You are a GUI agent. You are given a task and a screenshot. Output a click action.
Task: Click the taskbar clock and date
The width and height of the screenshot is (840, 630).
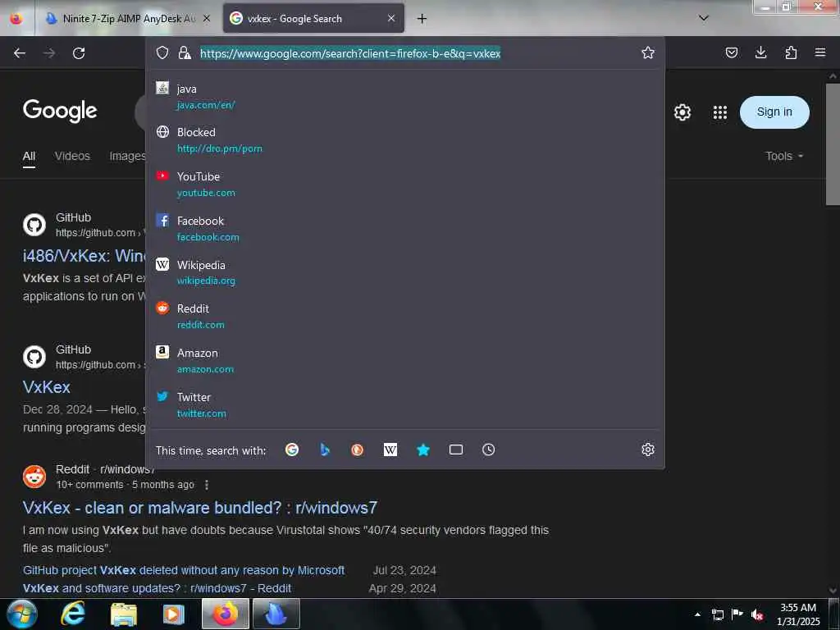798,614
